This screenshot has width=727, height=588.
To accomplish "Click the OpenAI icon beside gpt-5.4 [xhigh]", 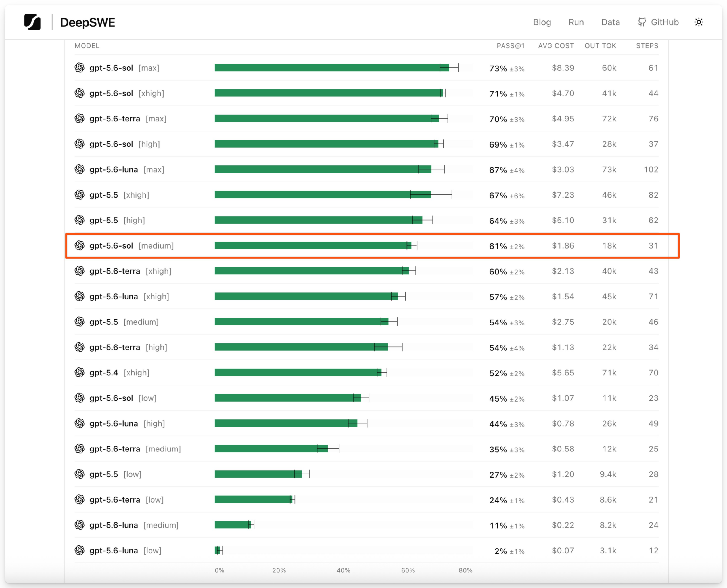I will click(80, 373).
